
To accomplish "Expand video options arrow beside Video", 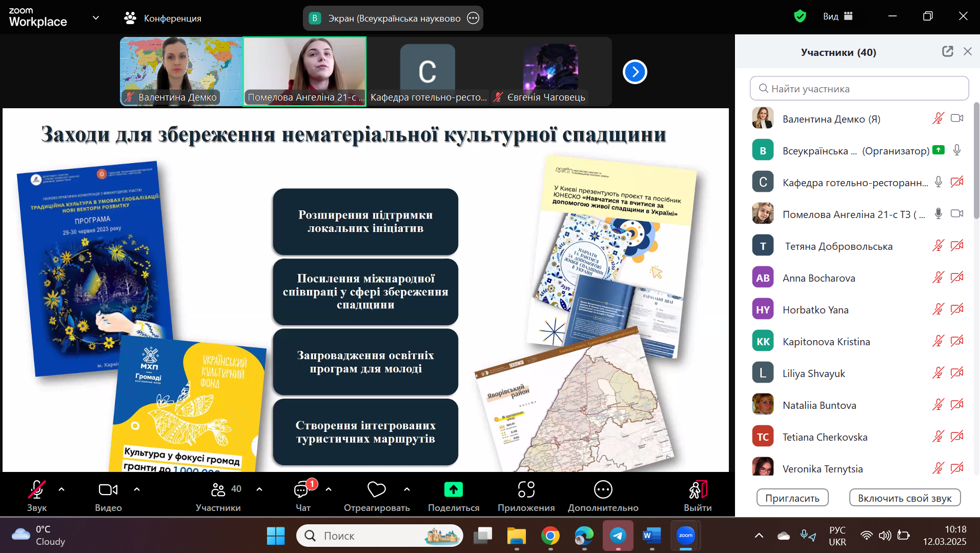I will 137,489.
